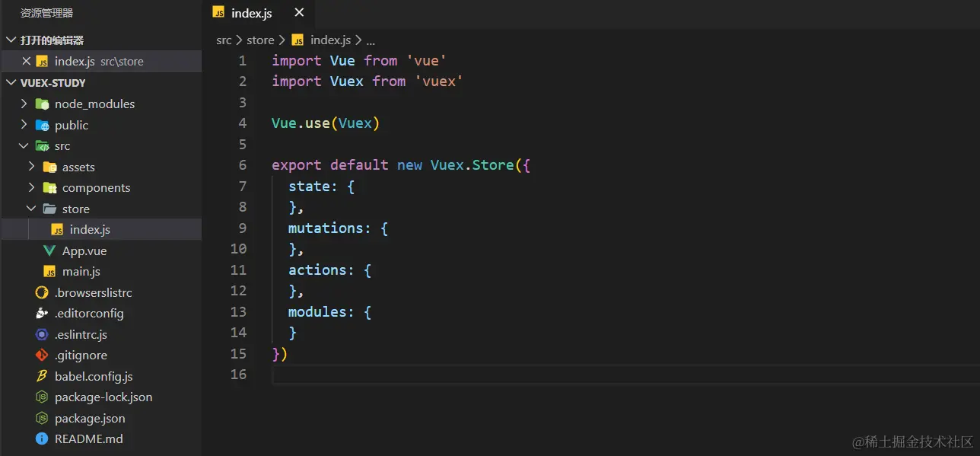Expand the public folder chevron
Image resolution: width=980 pixels, height=456 pixels.
pos(24,125)
